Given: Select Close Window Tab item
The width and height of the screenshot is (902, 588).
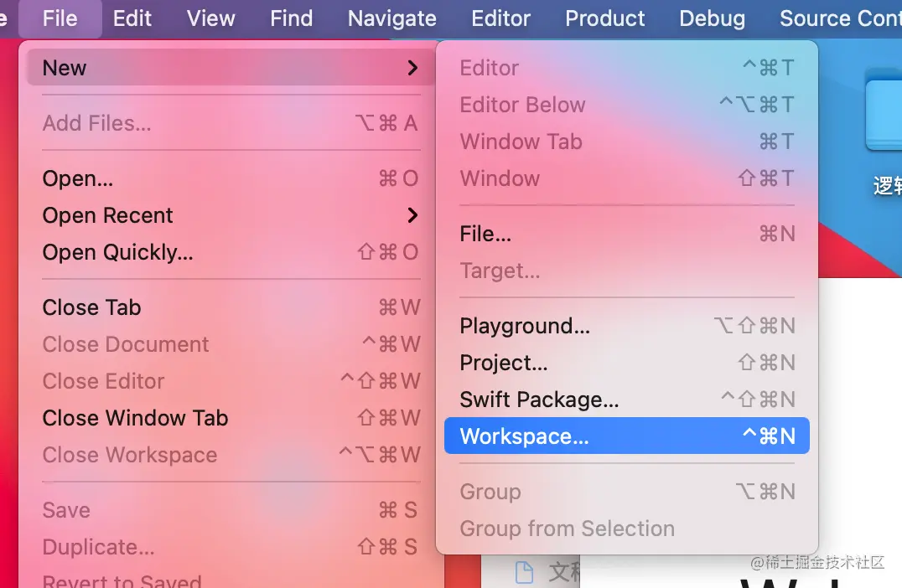Looking at the screenshot, I should point(135,418).
